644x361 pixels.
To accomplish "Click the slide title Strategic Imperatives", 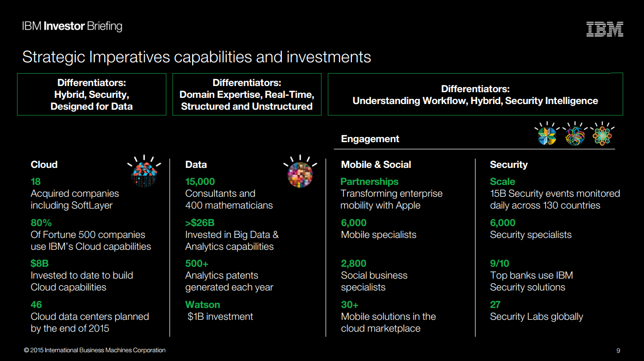I will tap(196, 57).
